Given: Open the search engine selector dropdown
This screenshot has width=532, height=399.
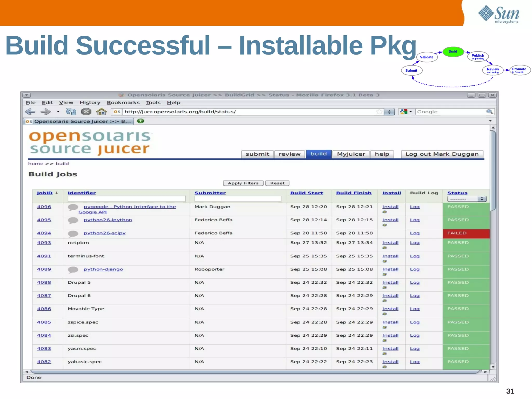Looking at the screenshot, I should (x=406, y=112).
